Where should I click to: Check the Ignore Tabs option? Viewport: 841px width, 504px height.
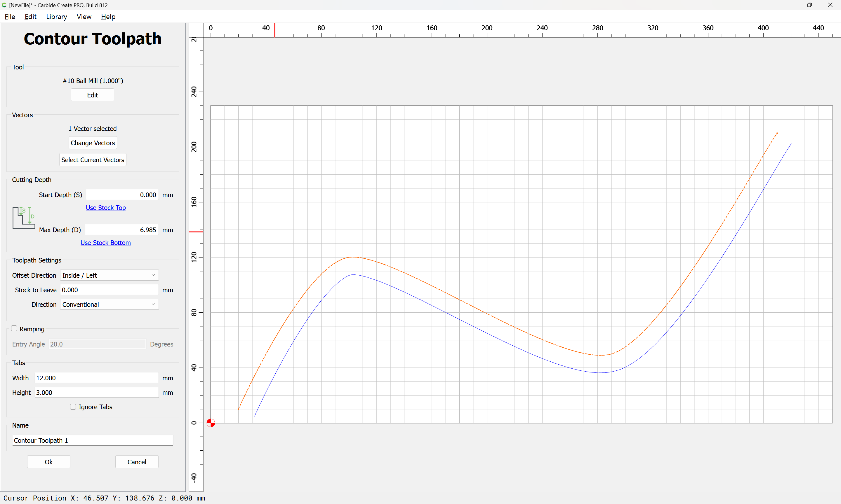pos(73,407)
